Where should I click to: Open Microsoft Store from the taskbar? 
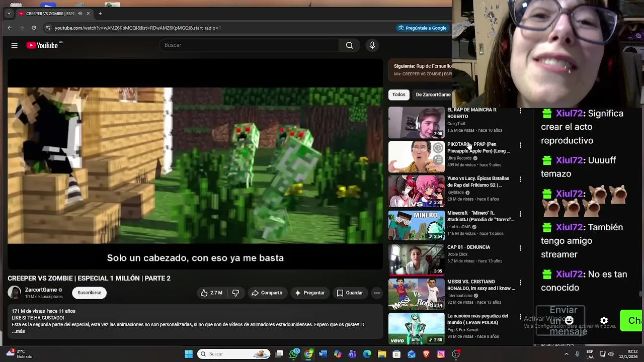pos(396,354)
